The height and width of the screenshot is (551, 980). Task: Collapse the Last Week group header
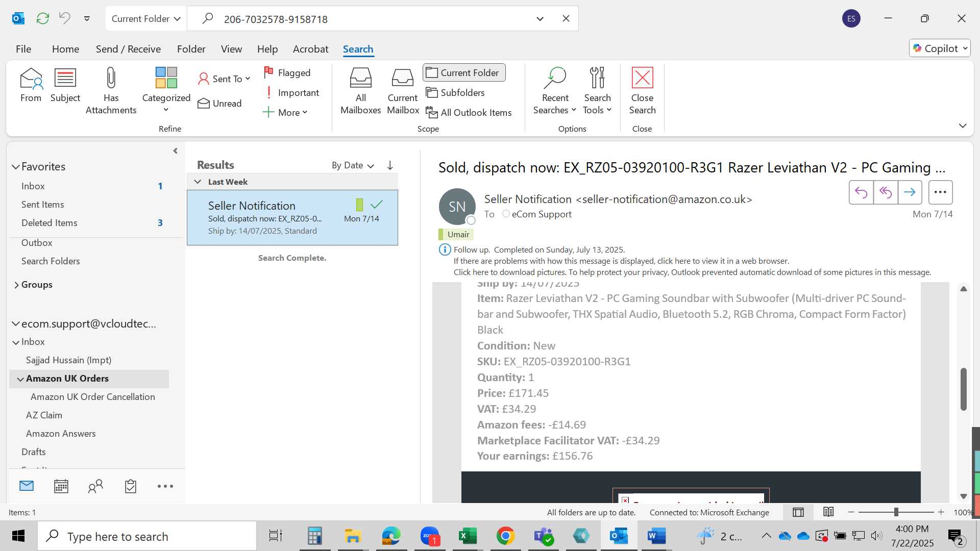click(198, 182)
